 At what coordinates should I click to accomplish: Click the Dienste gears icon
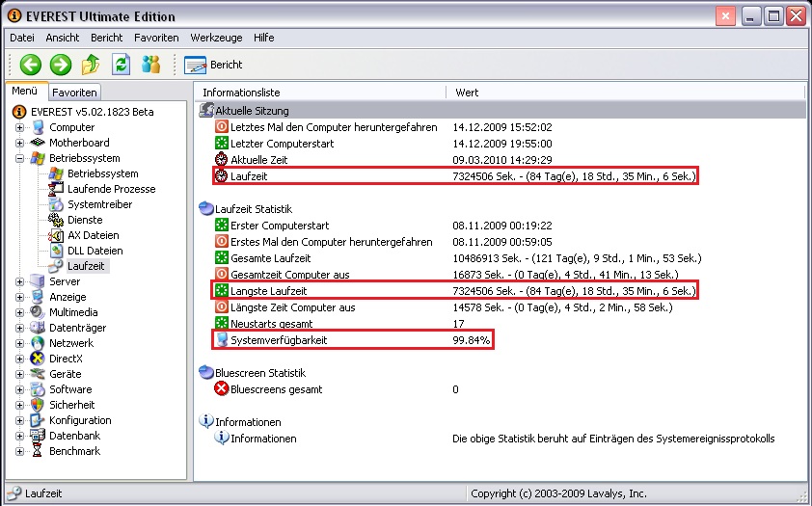pos(56,220)
